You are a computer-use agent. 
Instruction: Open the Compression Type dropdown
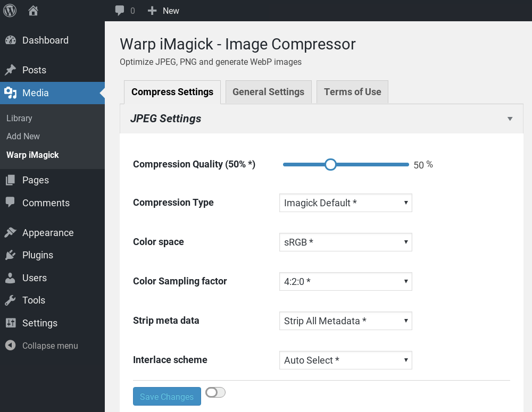(345, 203)
